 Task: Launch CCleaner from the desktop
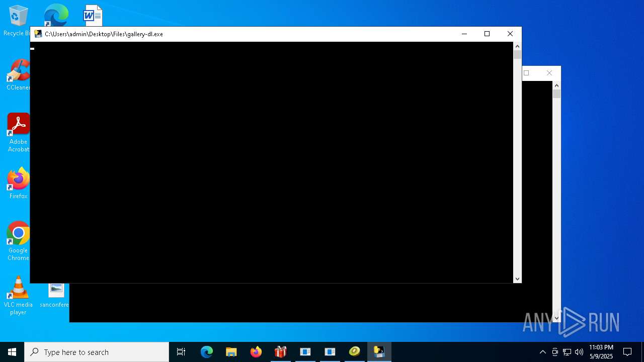[18, 75]
